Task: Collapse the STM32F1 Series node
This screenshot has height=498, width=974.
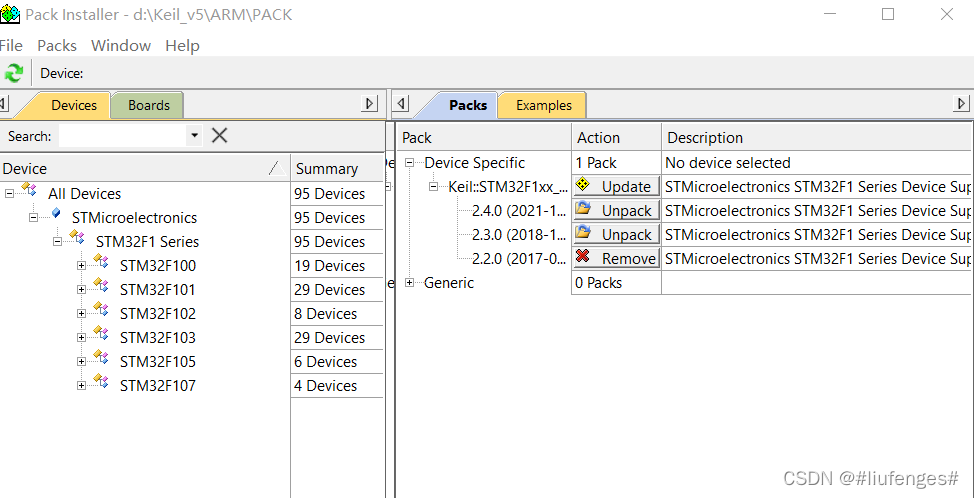Action: [x=58, y=242]
